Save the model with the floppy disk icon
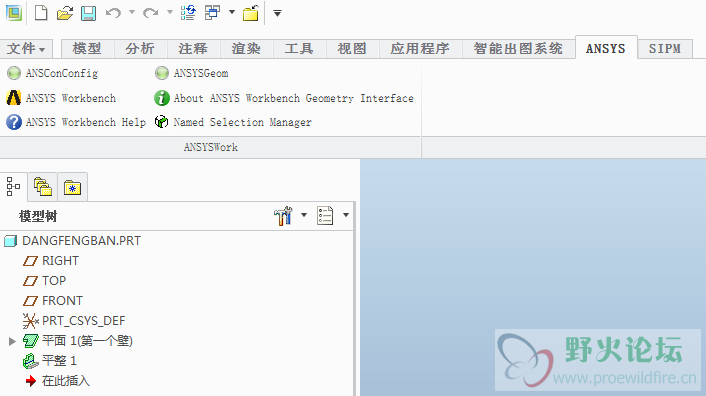 [88, 13]
